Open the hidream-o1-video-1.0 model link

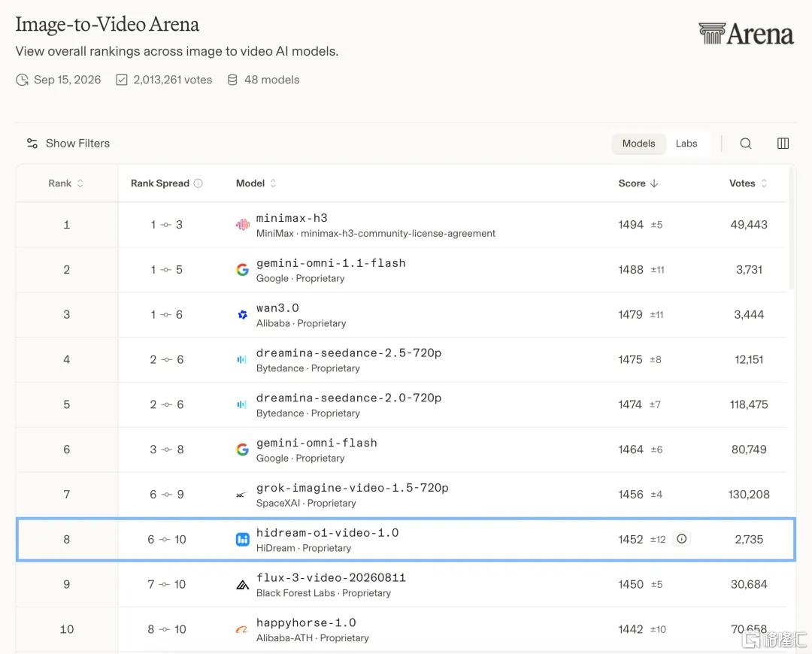[x=327, y=533]
